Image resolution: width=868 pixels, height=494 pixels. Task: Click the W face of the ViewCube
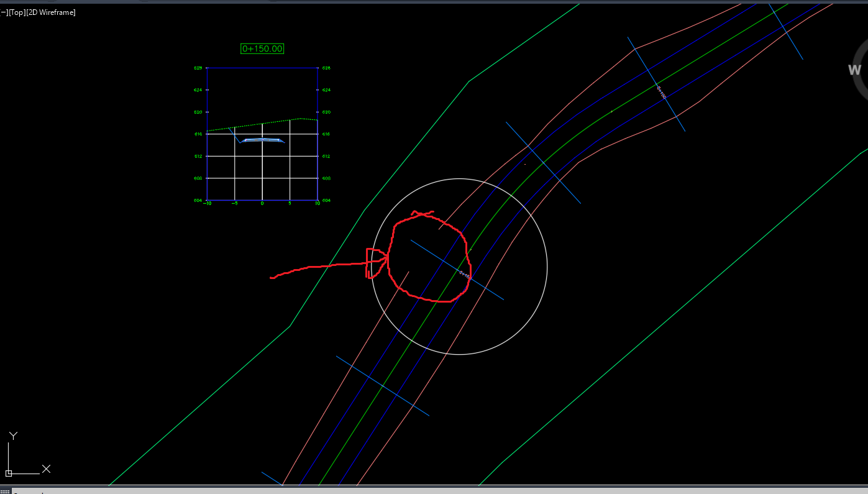click(x=855, y=70)
